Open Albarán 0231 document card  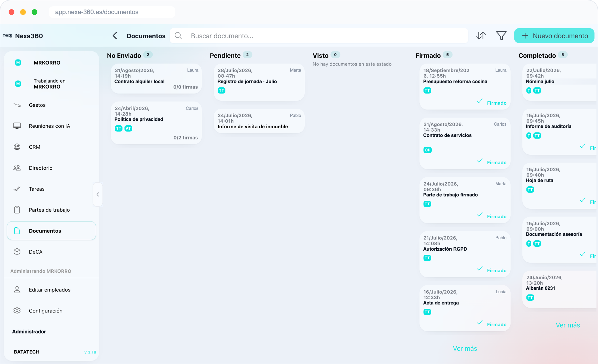pyautogui.click(x=560, y=289)
